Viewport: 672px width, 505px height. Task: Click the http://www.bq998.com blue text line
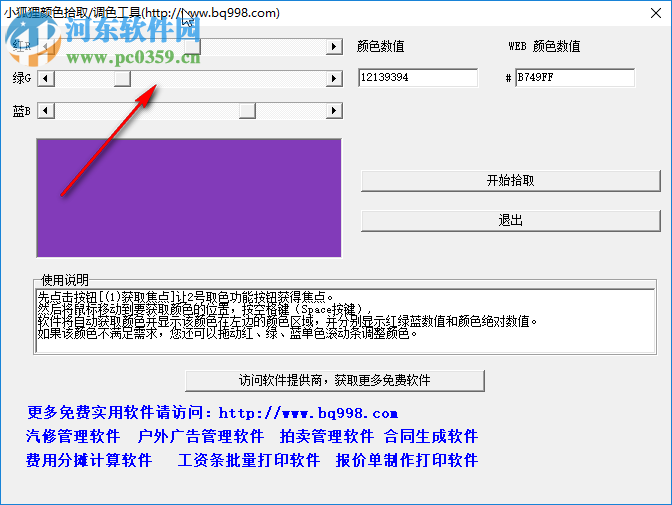pyautogui.click(x=212, y=413)
